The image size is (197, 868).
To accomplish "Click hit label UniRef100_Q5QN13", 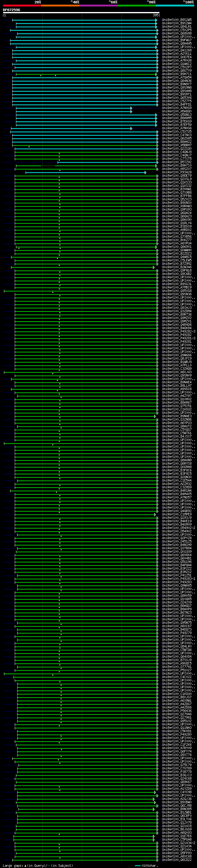I will (177, 115).
